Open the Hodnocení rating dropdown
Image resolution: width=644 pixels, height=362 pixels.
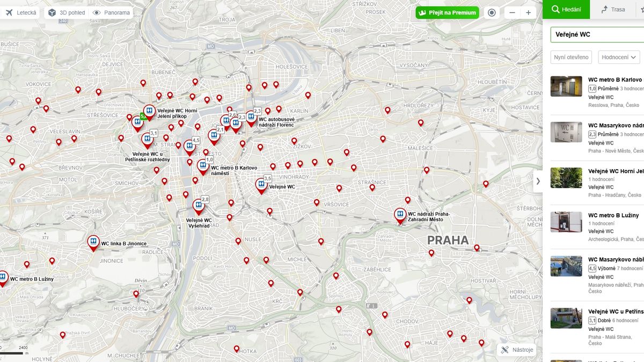(619, 57)
